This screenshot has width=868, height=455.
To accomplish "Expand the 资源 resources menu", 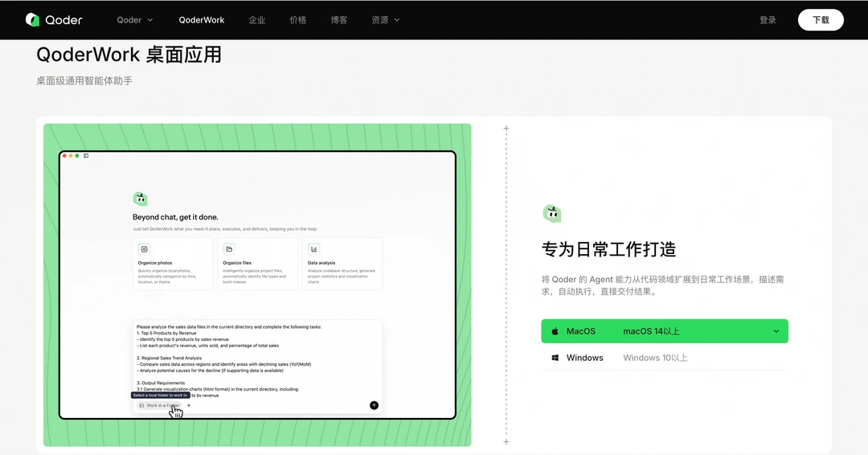I will (385, 20).
